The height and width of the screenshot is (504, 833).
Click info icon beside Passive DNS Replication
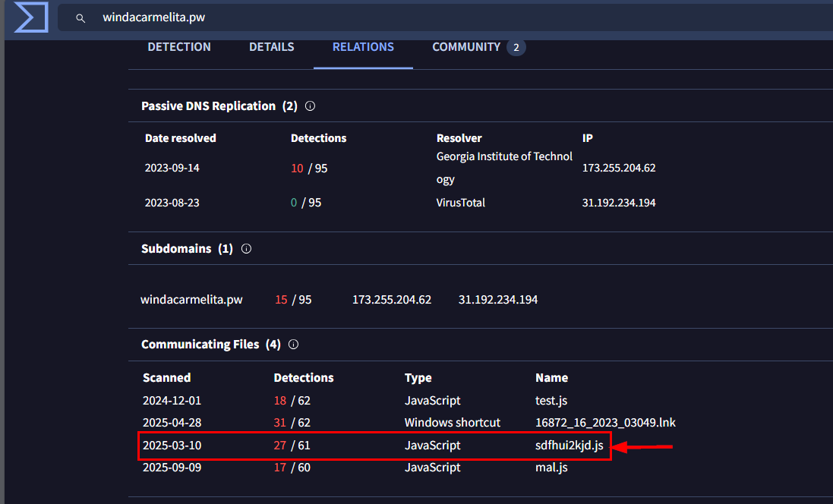pyautogui.click(x=310, y=106)
